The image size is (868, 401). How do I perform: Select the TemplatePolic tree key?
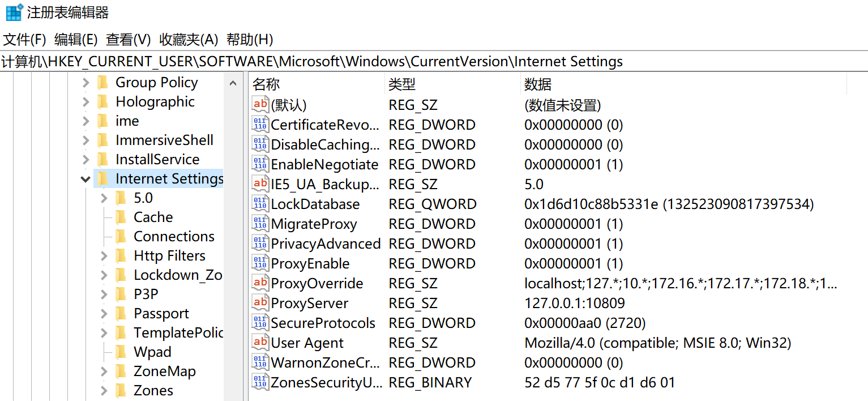click(178, 333)
